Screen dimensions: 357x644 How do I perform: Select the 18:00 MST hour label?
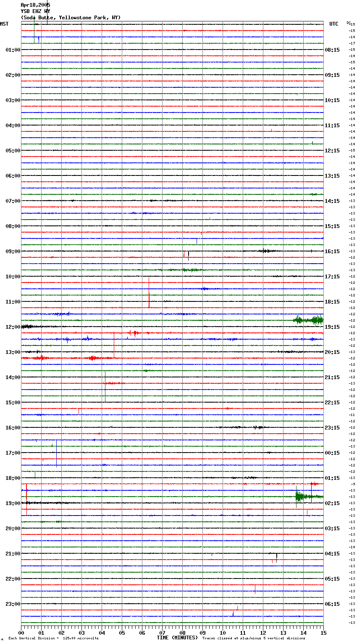point(13,478)
